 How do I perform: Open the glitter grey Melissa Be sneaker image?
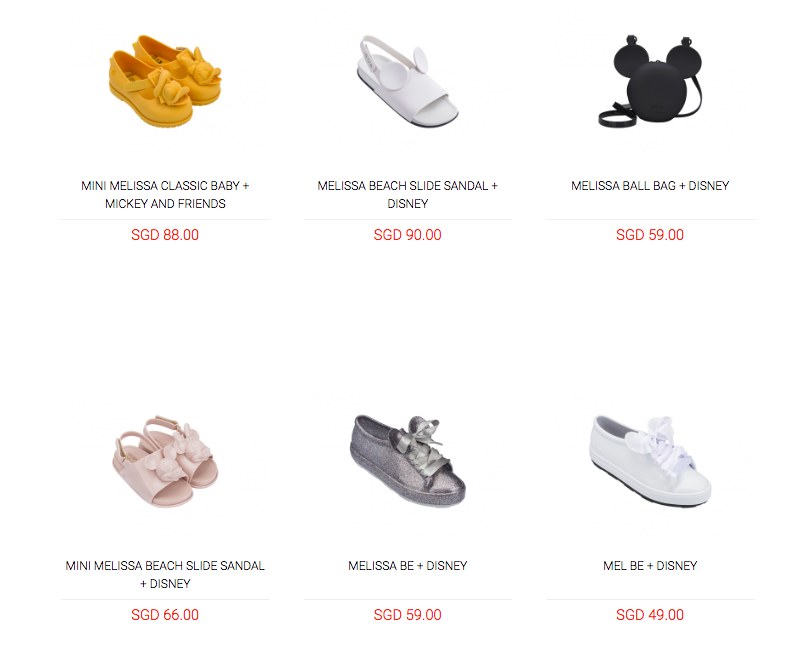tap(408, 461)
